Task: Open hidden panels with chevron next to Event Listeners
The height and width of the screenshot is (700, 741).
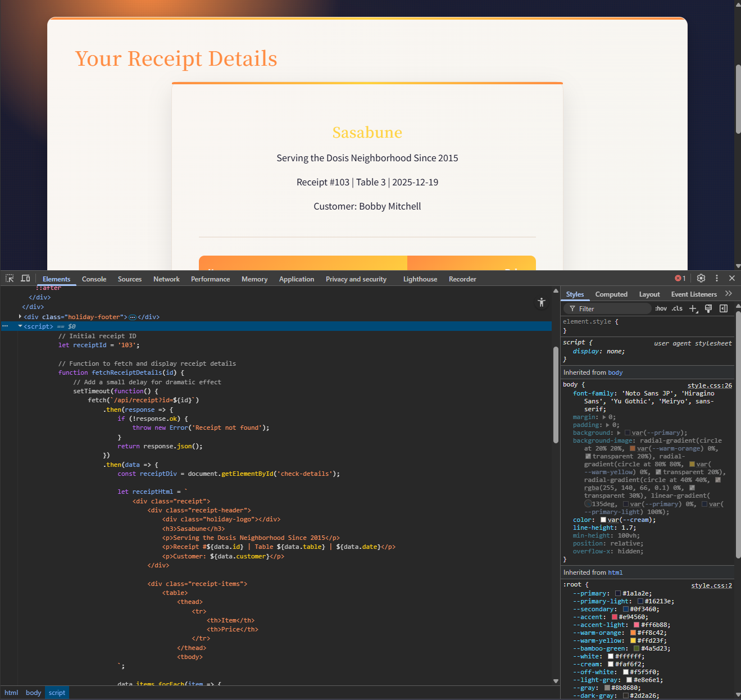Action: tap(729, 293)
